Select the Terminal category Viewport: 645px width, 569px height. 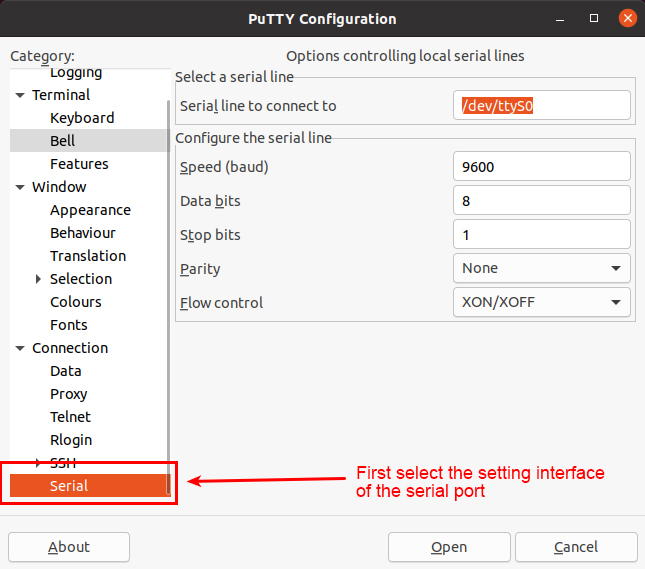(61, 95)
